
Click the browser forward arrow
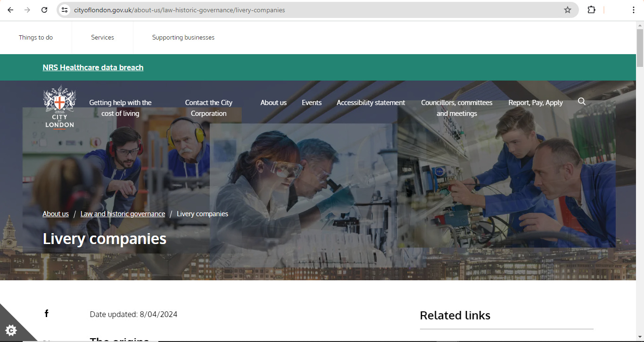click(27, 10)
